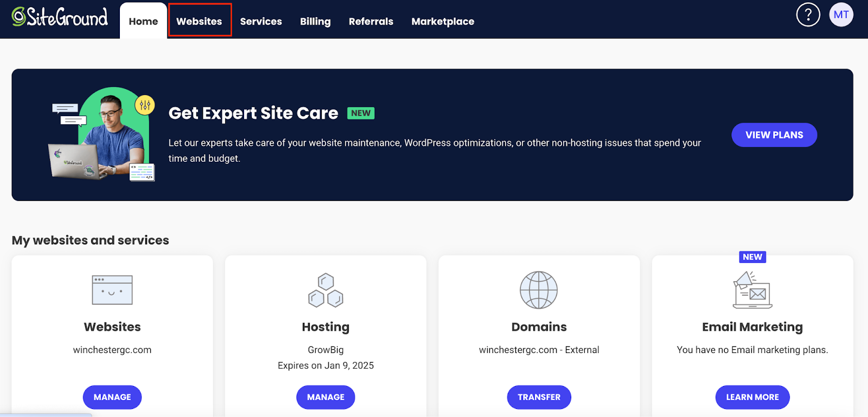Image resolution: width=868 pixels, height=417 pixels.
Task: Click the Expires on Jan 9, 2025 text
Action: tap(325, 366)
